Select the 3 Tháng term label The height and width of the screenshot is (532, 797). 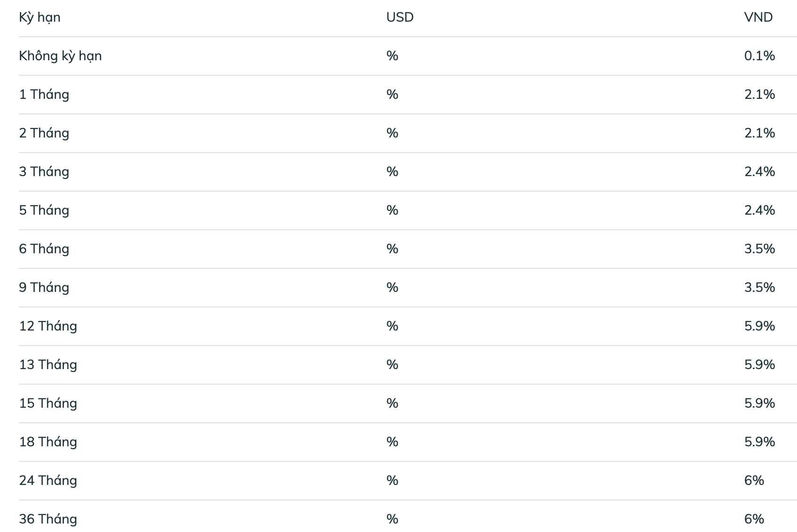(x=44, y=172)
